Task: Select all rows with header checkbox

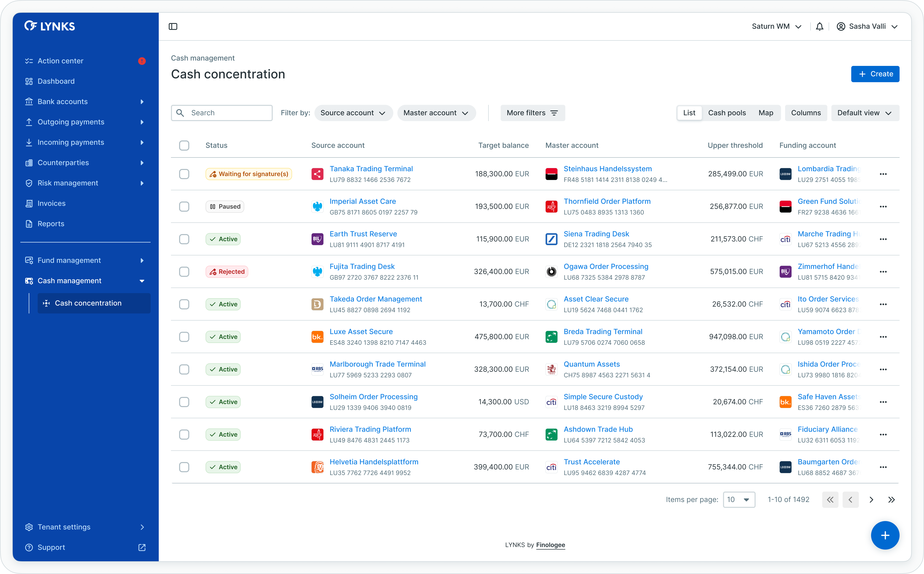Action: point(184,145)
